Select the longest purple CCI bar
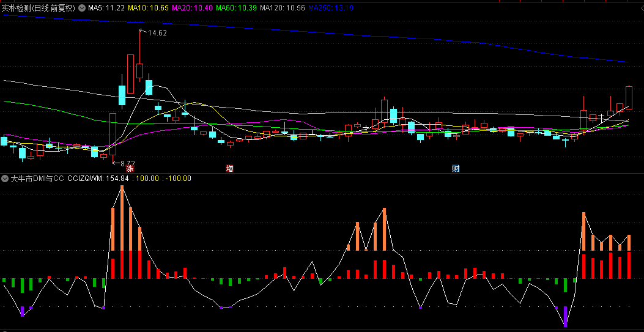The image size is (644, 332). point(566,316)
